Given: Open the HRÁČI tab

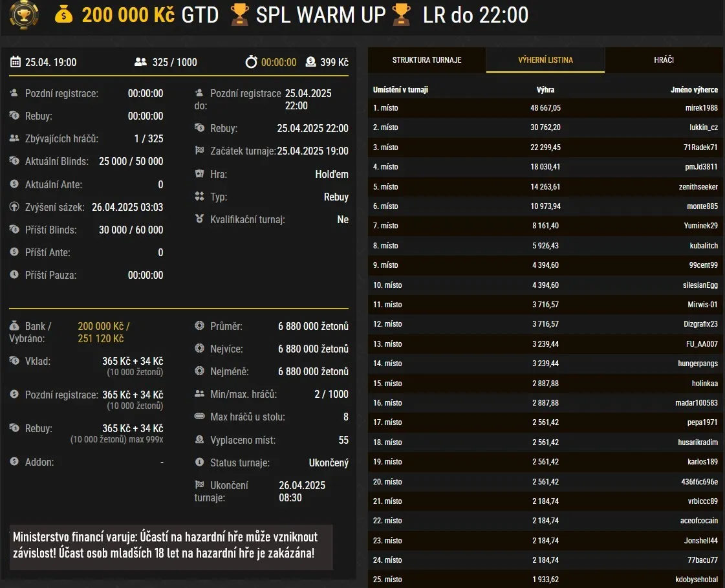Looking at the screenshot, I should point(664,60).
